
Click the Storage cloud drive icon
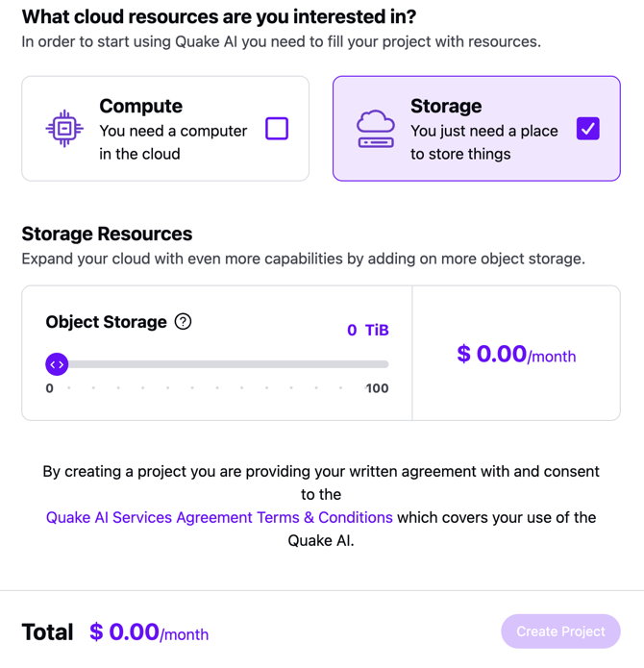[x=375, y=129]
